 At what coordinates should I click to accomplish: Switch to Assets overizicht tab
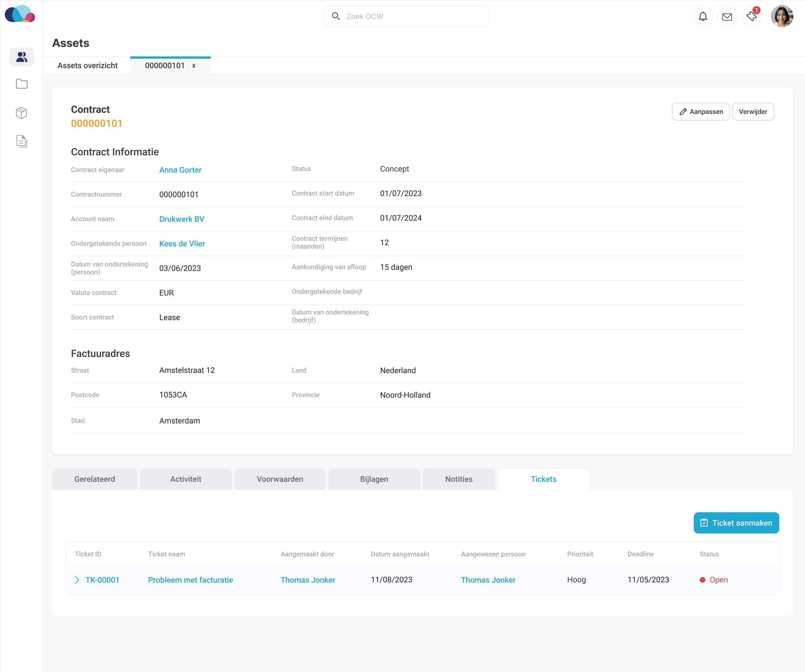(87, 66)
